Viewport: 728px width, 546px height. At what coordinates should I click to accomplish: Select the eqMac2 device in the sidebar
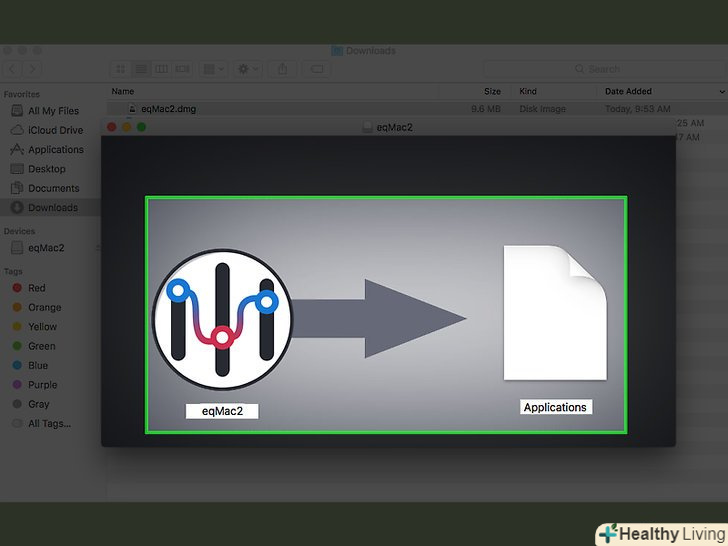tap(46, 248)
